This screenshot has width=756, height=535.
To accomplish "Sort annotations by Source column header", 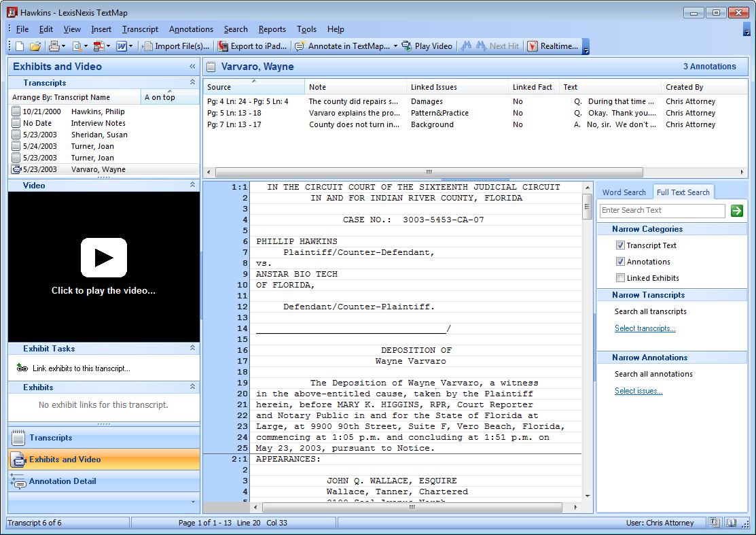I will [253, 87].
